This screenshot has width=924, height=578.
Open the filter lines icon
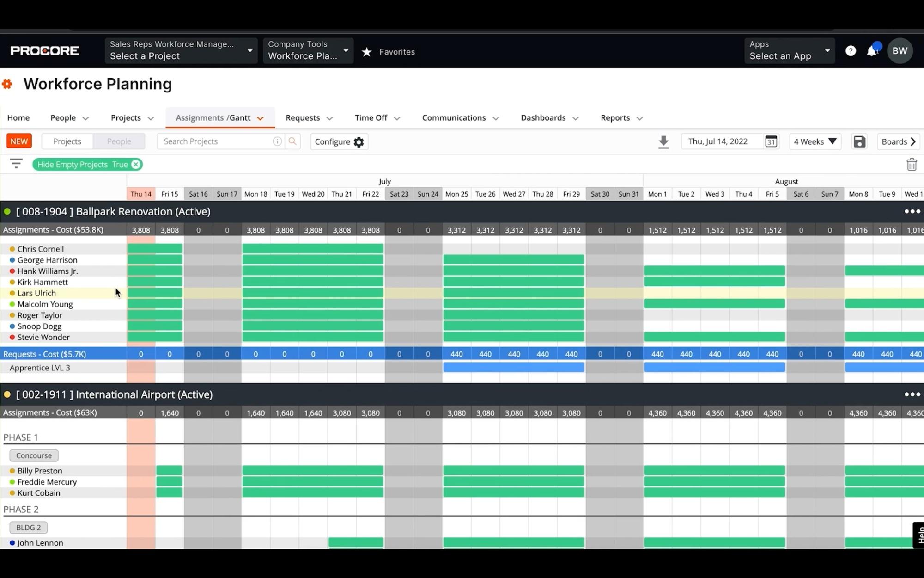click(16, 164)
